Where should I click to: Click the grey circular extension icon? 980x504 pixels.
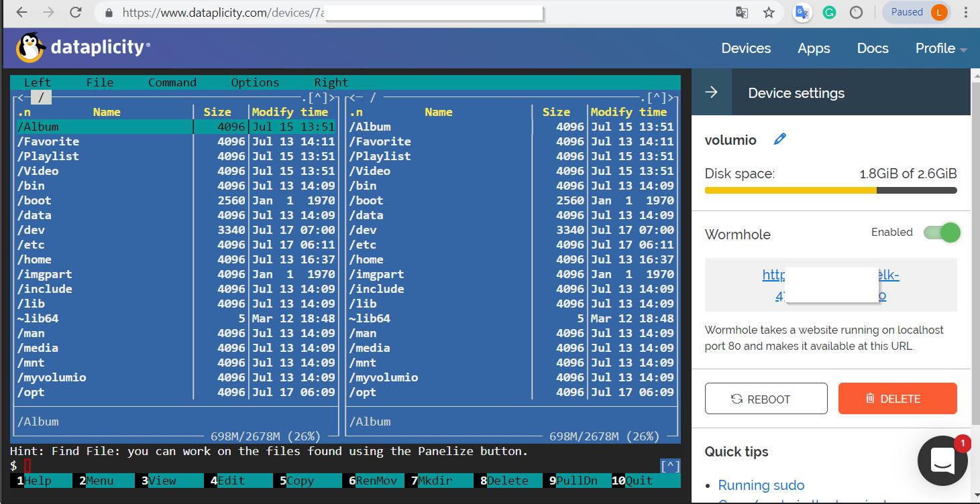856,12
